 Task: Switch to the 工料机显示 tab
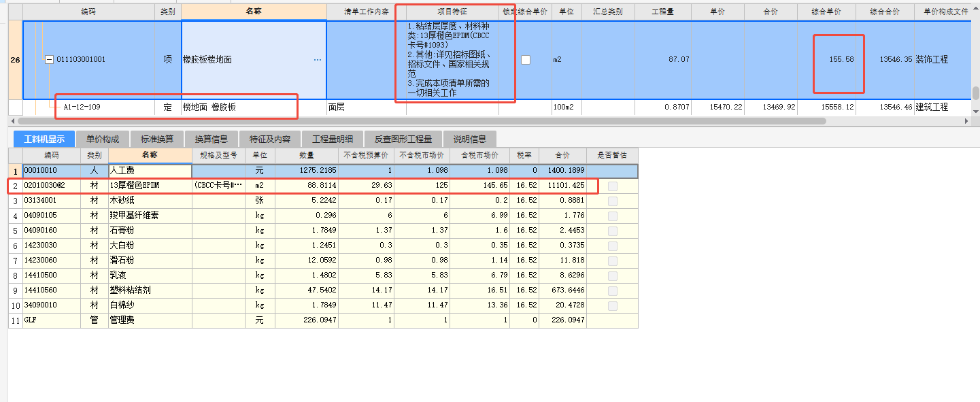coord(44,139)
